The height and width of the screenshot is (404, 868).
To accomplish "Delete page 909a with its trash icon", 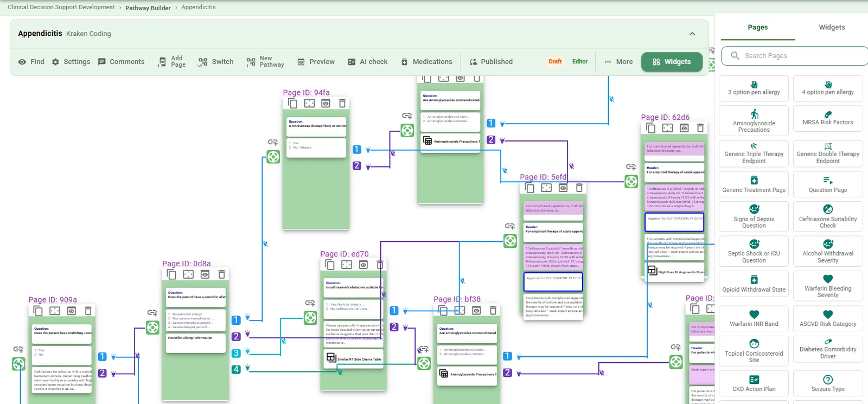I will click(88, 311).
